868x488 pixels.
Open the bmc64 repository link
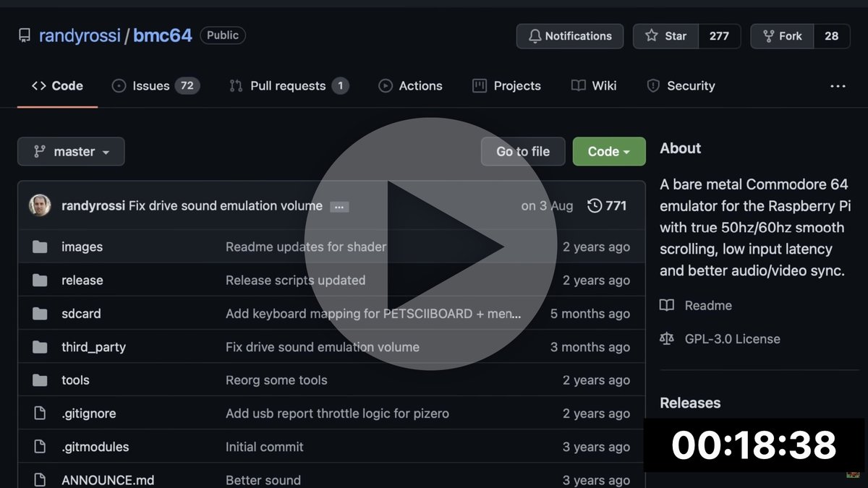tap(163, 35)
